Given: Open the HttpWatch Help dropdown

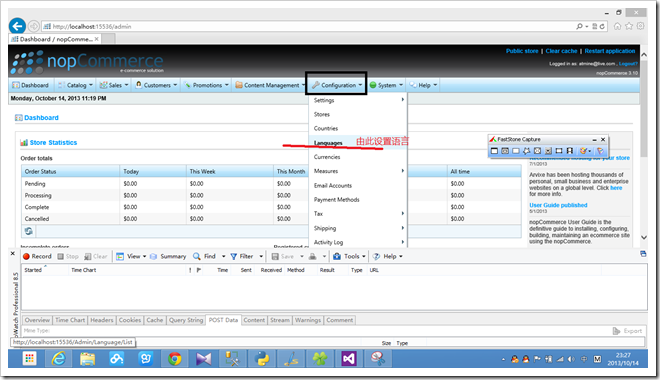Looking at the screenshot, I should [388, 256].
